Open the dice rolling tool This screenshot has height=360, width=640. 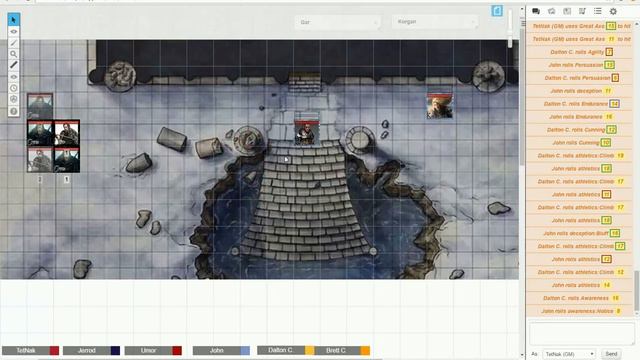pyautogui.click(x=13, y=99)
